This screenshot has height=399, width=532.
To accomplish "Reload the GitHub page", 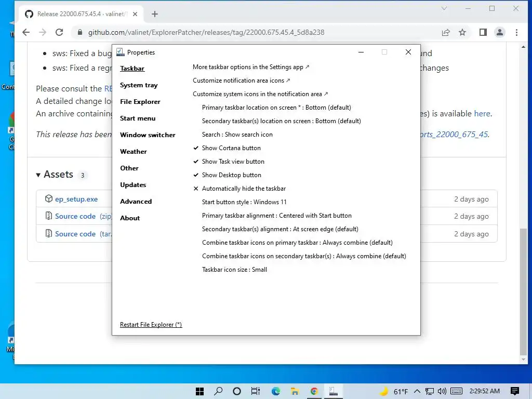I will 59,32.
